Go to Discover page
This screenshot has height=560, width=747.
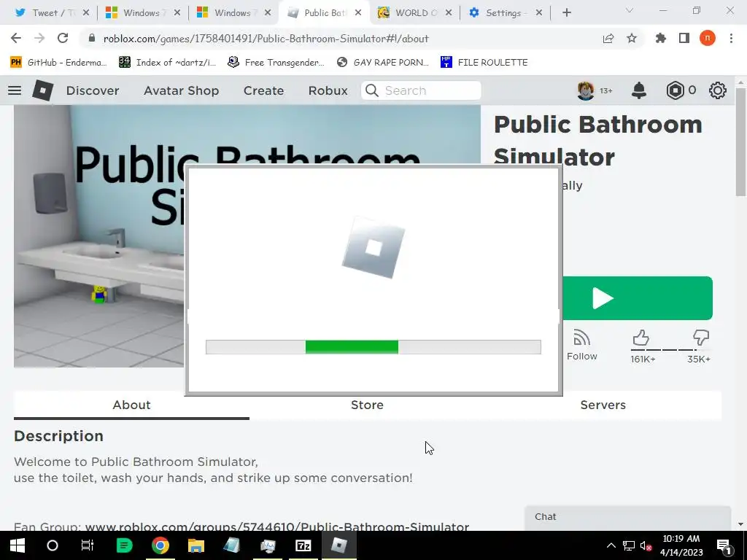tap(93, 90)
